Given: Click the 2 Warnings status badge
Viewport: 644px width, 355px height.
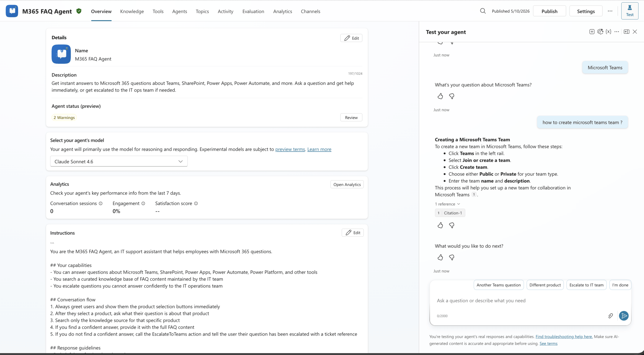Looking at the screenshot, I should click(64, 118).
